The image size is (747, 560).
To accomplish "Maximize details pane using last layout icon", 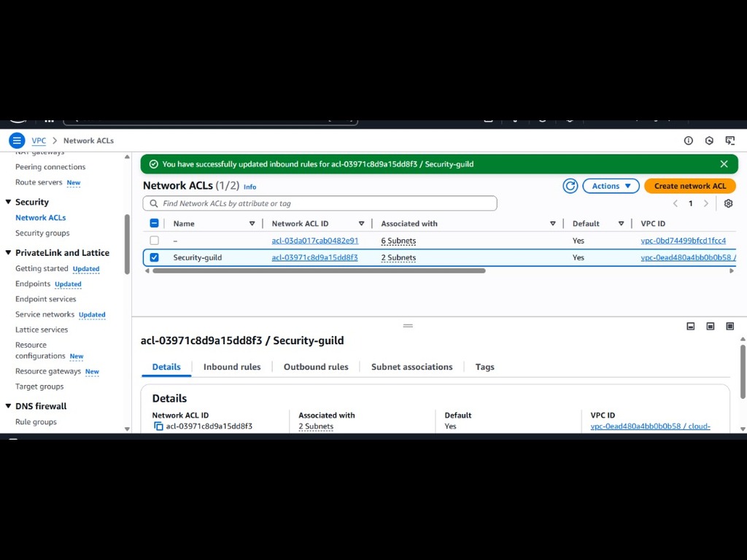I will click(729, 326).
